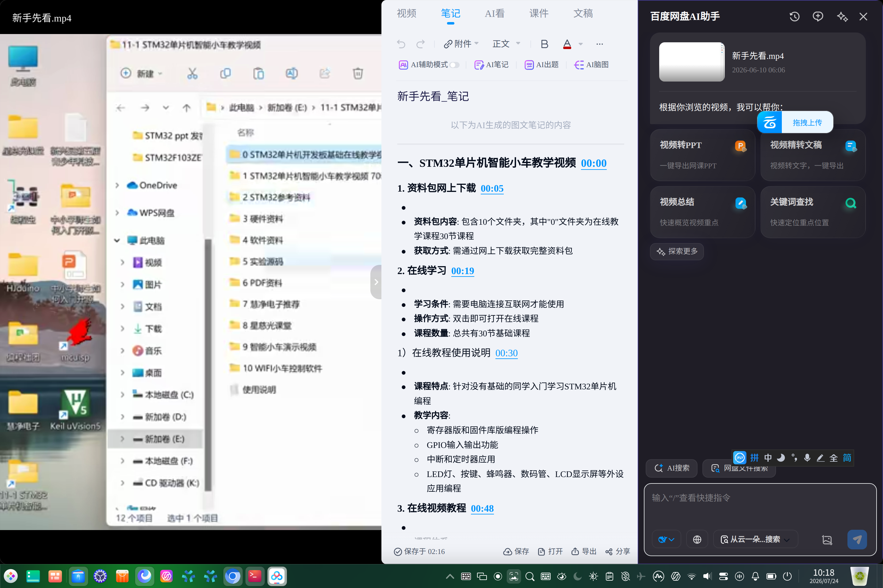
Task: Click the AI出题 button
Action: (x=541, y=65)
